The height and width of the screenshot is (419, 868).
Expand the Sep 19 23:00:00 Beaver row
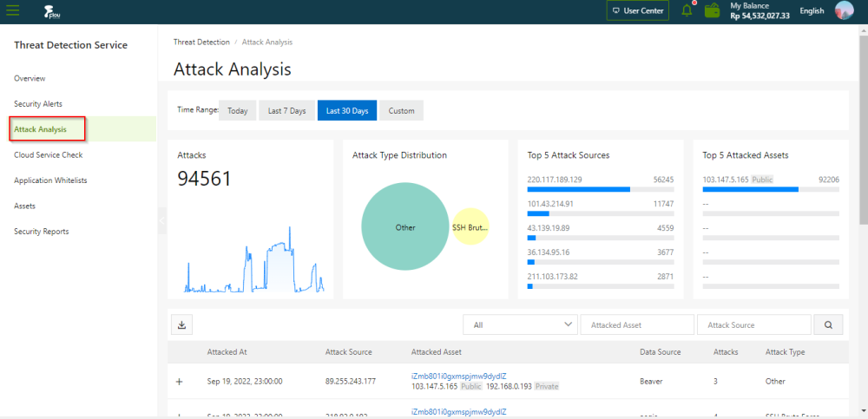pos(179,382)
